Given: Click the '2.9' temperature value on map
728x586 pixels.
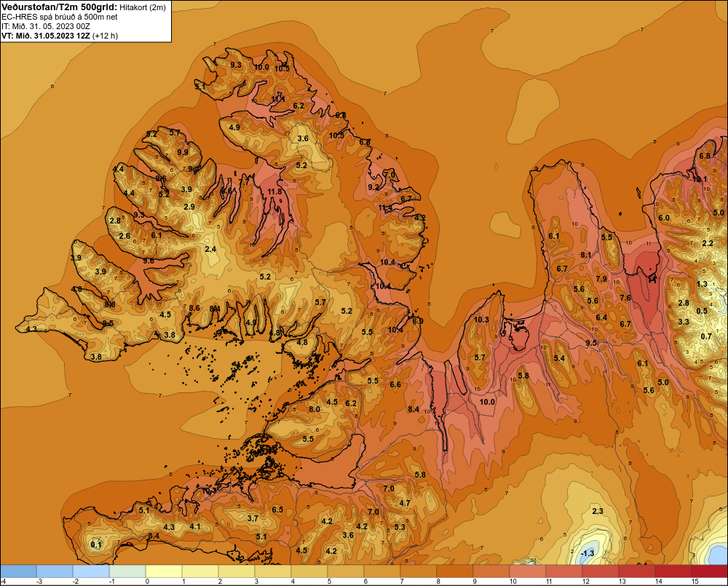Looking at the screenshot, I should 189,207.
